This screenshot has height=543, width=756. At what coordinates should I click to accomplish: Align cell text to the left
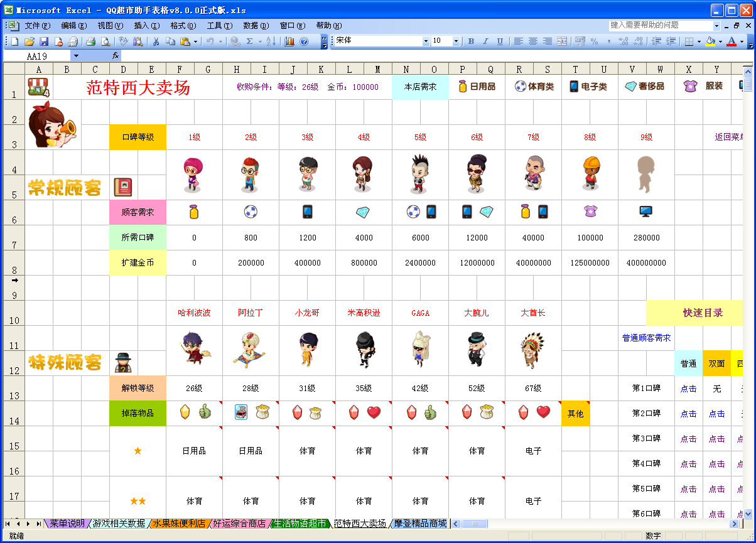(x=519, y=41)
